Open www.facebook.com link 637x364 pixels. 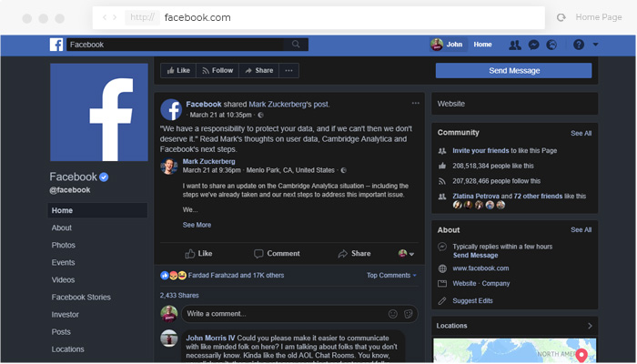480,268
